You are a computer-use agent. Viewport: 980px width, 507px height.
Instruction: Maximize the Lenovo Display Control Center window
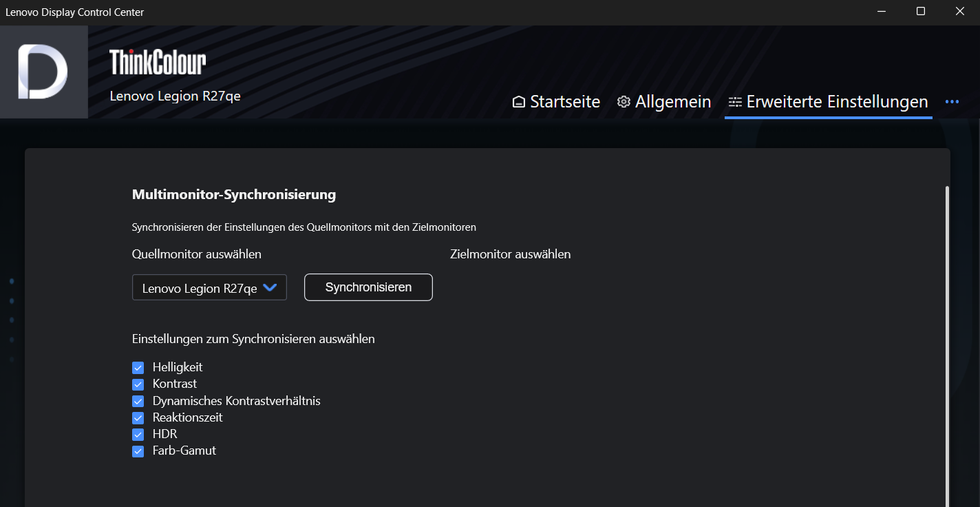[x=921, y=12]
